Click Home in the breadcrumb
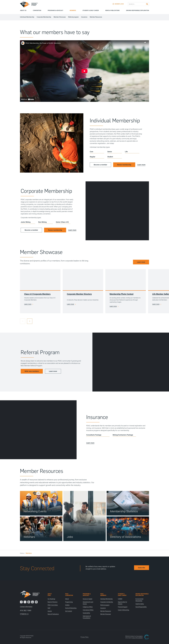This screenshot has width=169, height=644. 22,553
